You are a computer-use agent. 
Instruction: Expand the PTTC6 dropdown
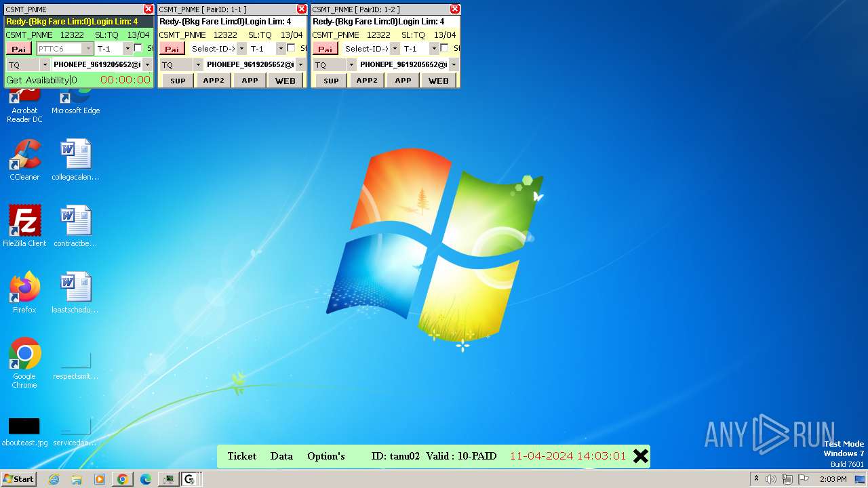87,49
